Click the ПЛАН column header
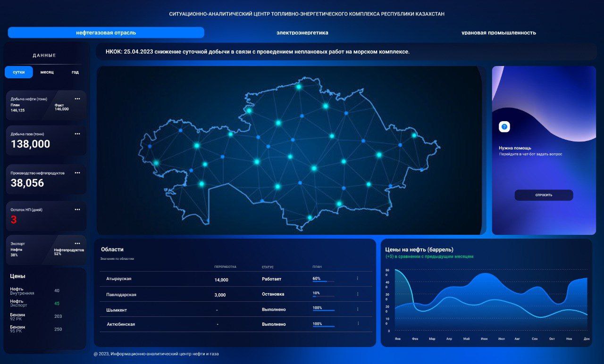 (317, 267)
